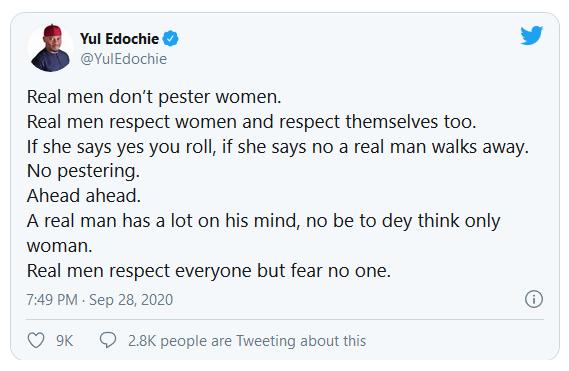The image size is (569, 371).
Task: Click 'respect themselves too' sentence
Action: (251, 122)
